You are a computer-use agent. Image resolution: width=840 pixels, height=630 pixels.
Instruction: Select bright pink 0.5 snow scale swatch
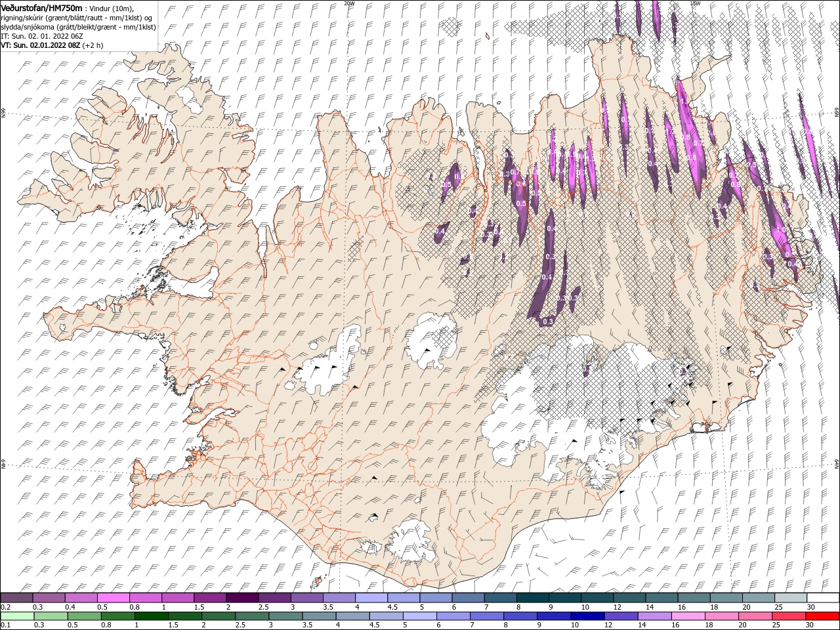[113, 598]
